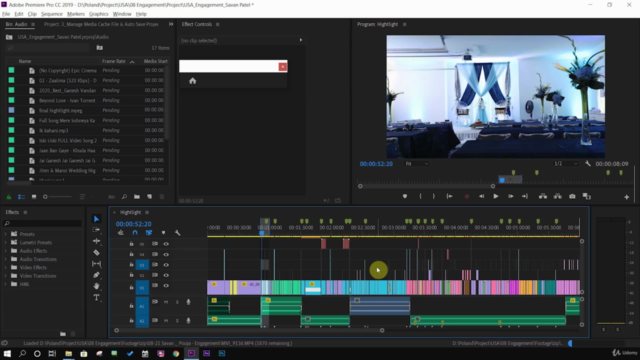Viewport: 640px width, 360px height.
Task: Select the Razor tool
Action: (x=96, y=253)
